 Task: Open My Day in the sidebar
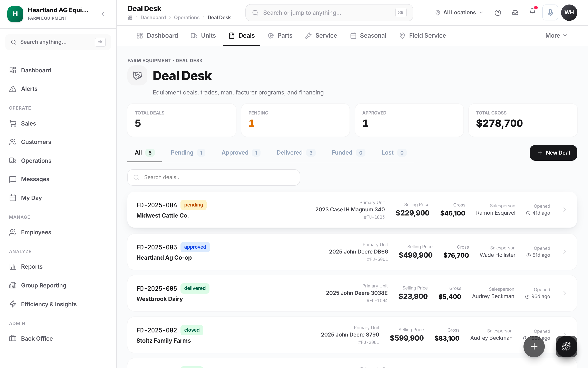pos(58,198)
